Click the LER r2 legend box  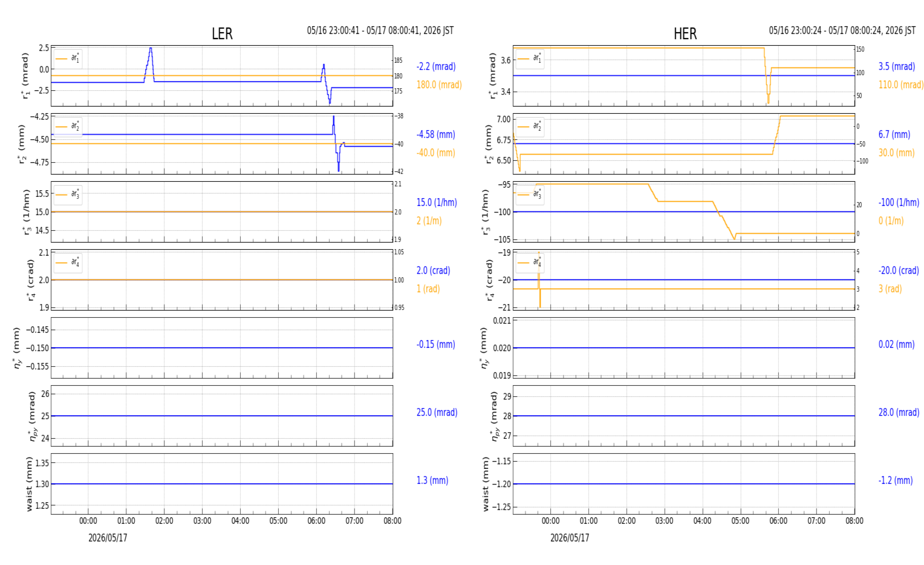tap(68, 126)
